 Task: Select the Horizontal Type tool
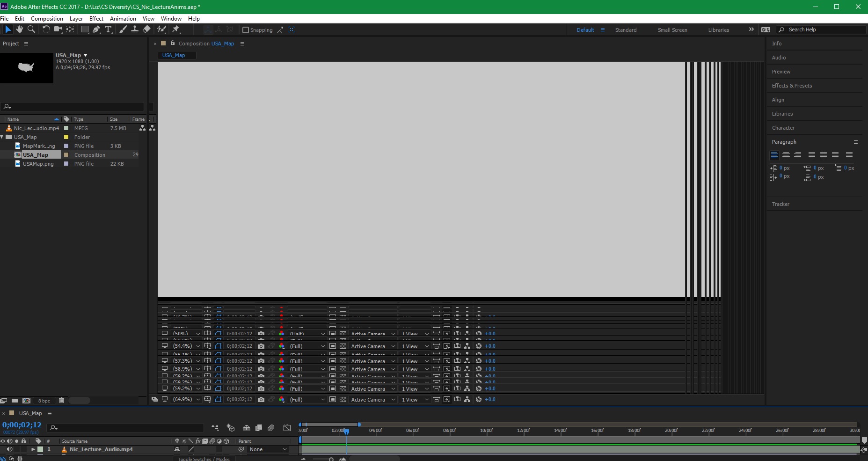[108, 29]
